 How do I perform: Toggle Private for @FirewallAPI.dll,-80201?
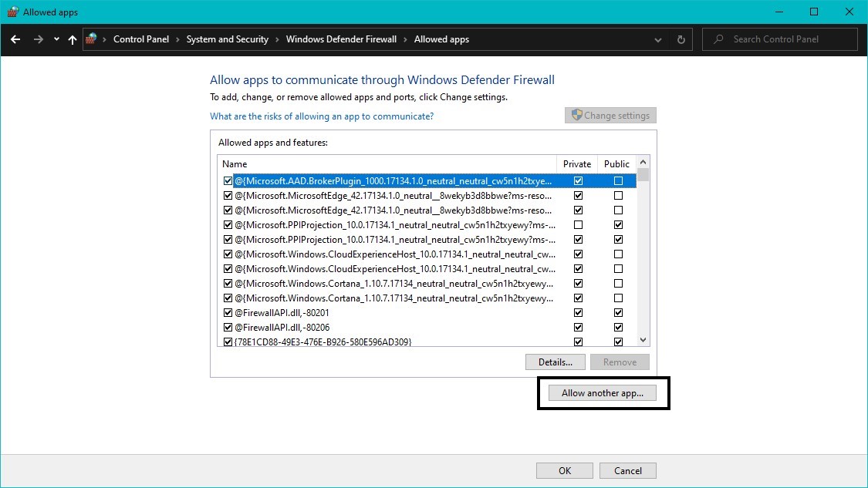point(578,312)
